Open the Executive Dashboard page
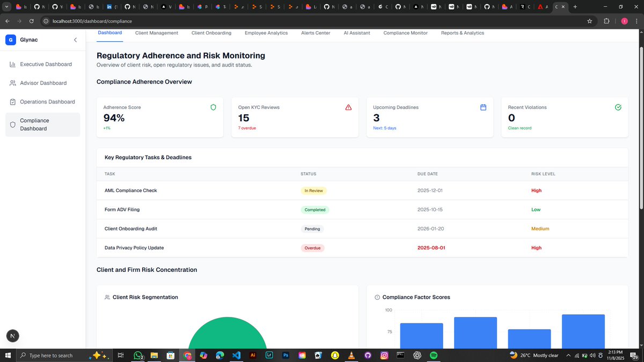644x362 pixels. point(43,64)
